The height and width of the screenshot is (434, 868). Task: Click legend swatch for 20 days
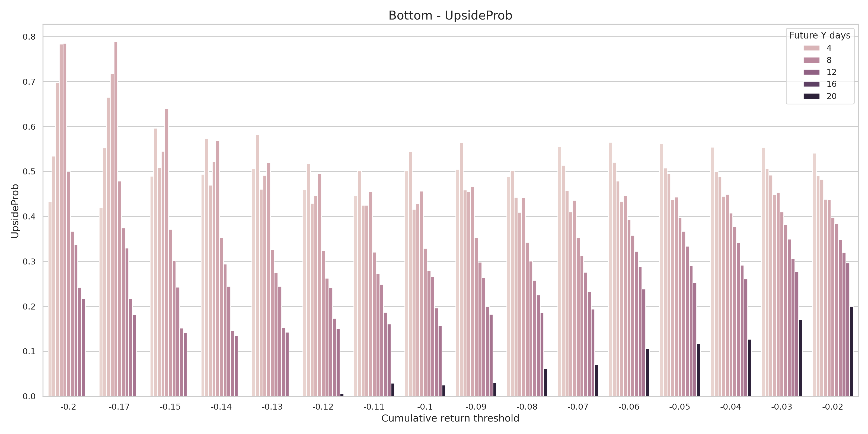point(811,96)
